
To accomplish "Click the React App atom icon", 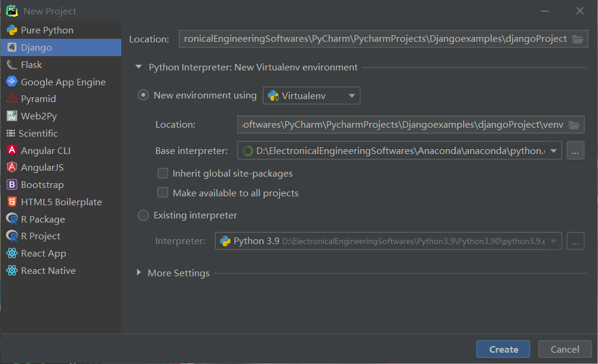I will coord(12,253).
